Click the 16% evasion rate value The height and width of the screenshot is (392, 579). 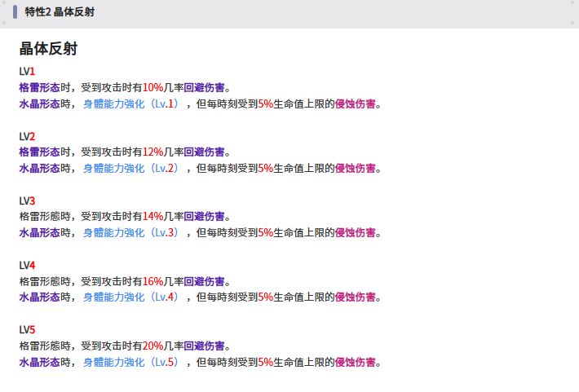[x=152, y=281]
